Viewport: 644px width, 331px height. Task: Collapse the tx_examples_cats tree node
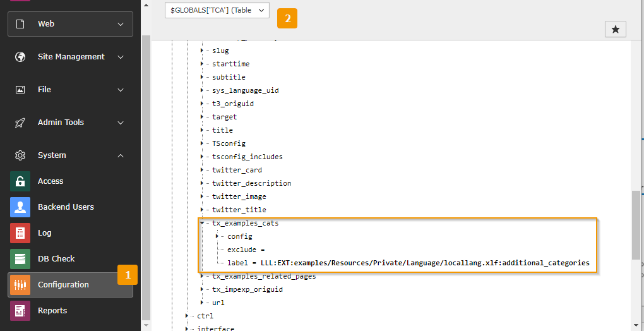203,223
